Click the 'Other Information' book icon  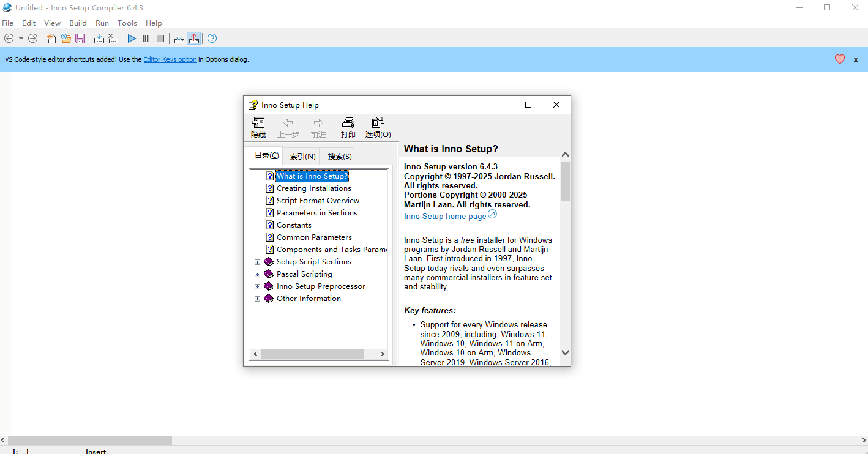tap(268, 299)
